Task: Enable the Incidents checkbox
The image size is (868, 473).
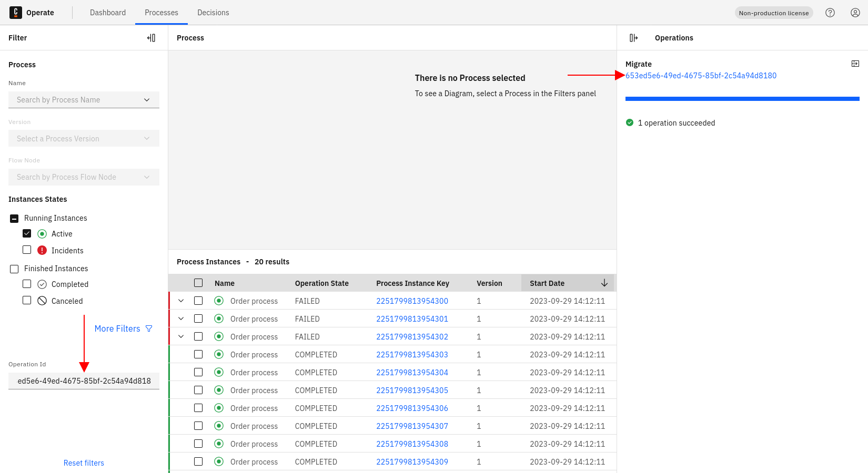Action: pyautogui.click(x=27, y=250)
